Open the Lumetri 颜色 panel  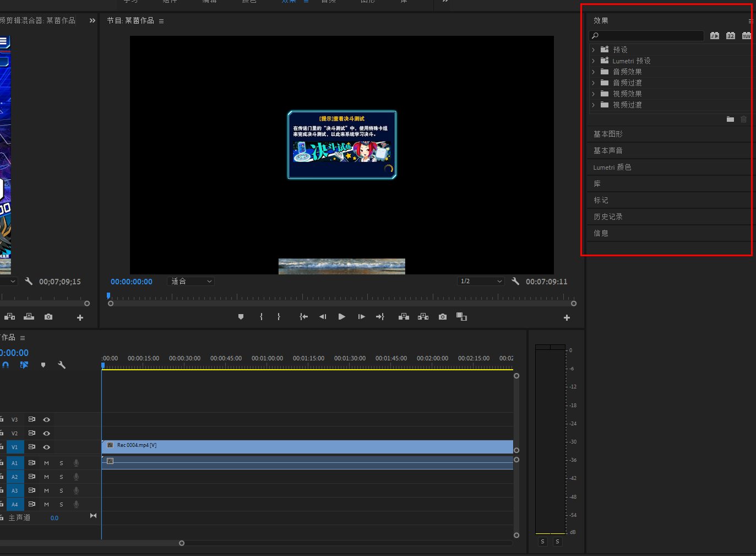(x=612, y=167)
